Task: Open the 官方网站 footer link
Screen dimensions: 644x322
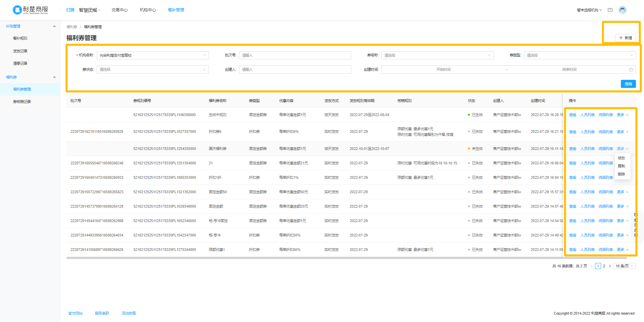Action: point(75,313)
